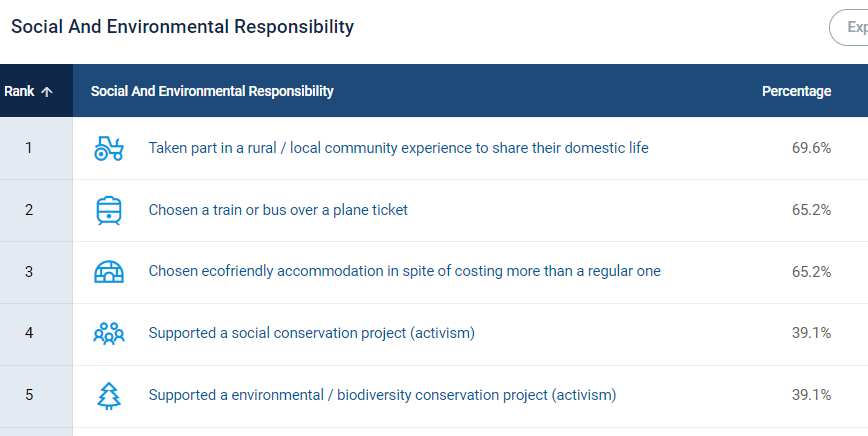Click the people group icon in row 4
The image size is (868, 436).
click(x=108, y=334)
